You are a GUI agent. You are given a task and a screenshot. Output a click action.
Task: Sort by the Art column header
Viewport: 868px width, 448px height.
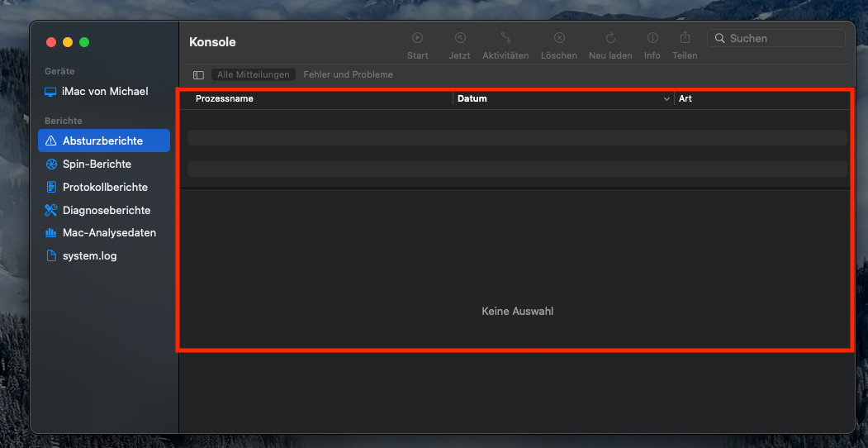685,99
